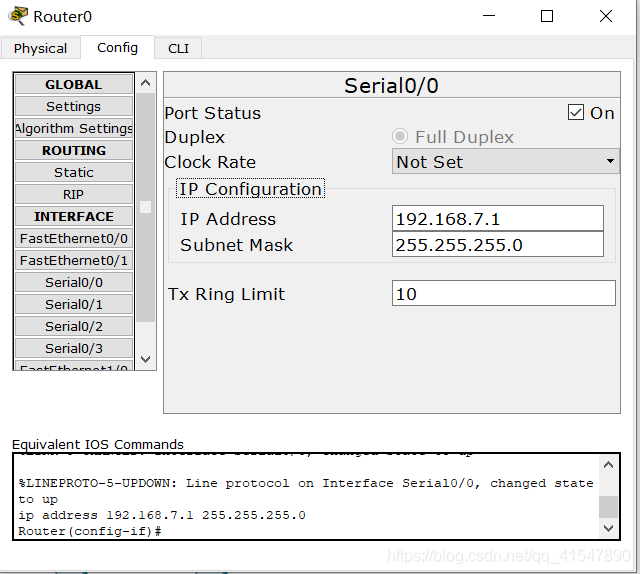Click the Subnet Mask field
This screenshot has height=574, width=640.
click(498, 245)
